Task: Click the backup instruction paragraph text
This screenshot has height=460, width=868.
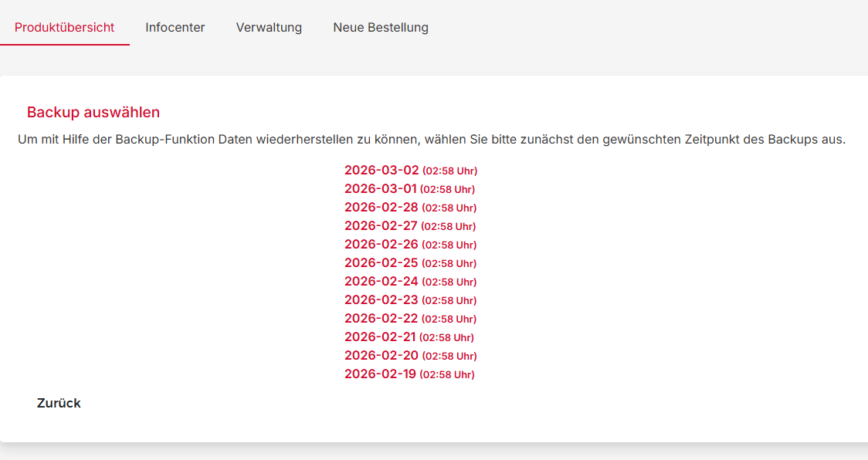Action: tap(432, 140)
